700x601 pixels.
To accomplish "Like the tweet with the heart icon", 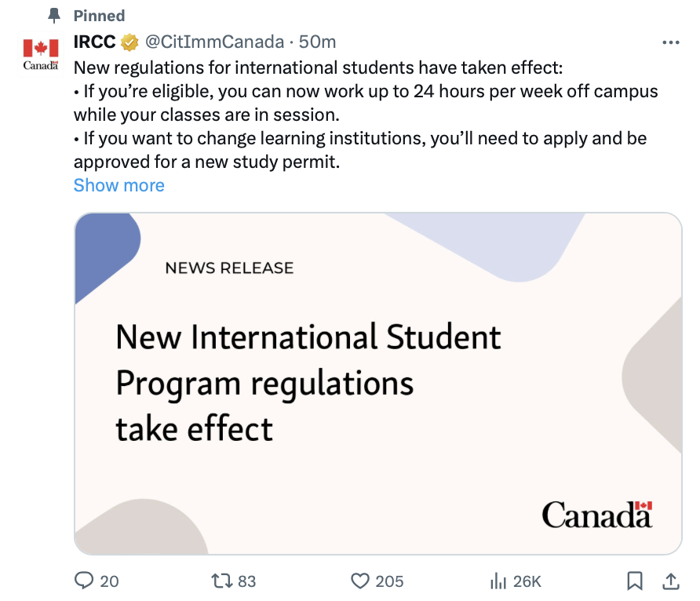I will tap(360, 581).
